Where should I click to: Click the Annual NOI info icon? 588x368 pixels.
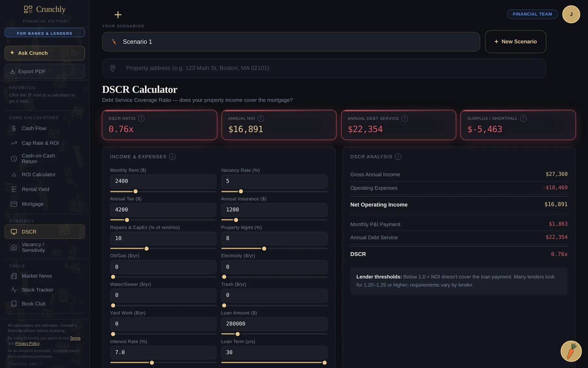tap(261, 118)
